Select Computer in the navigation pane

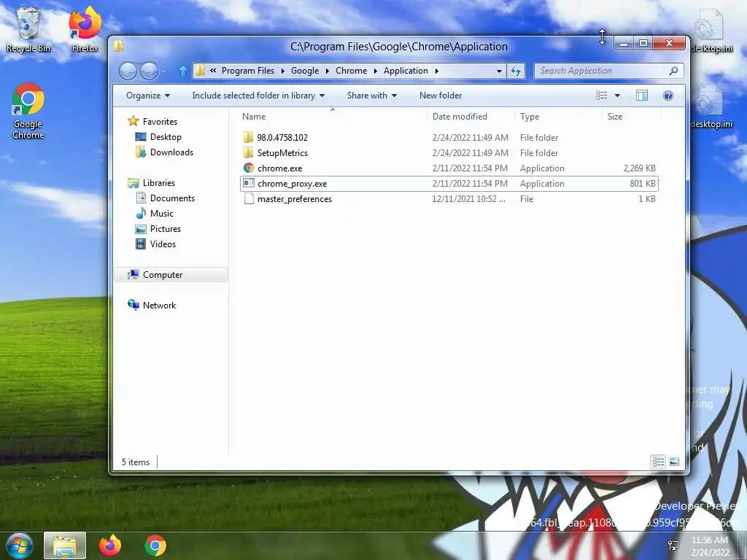pyautogui.click(x=163, y=275)
